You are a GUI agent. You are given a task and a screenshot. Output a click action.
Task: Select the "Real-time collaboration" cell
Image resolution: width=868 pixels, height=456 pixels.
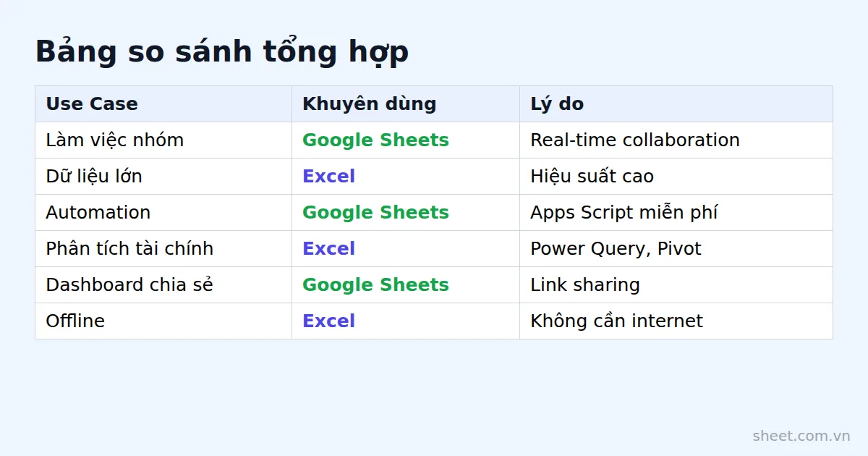click(676, 140)
